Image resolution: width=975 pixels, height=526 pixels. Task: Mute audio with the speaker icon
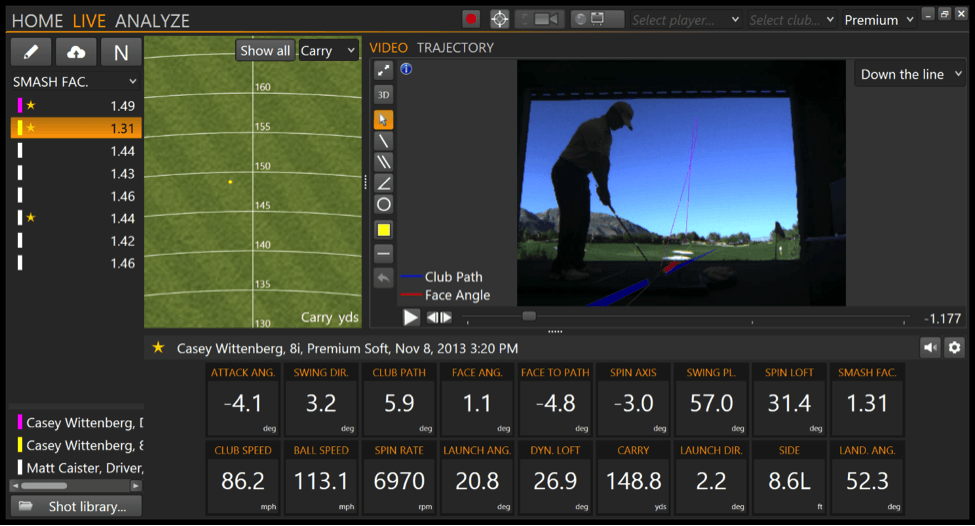click(931, 347)
